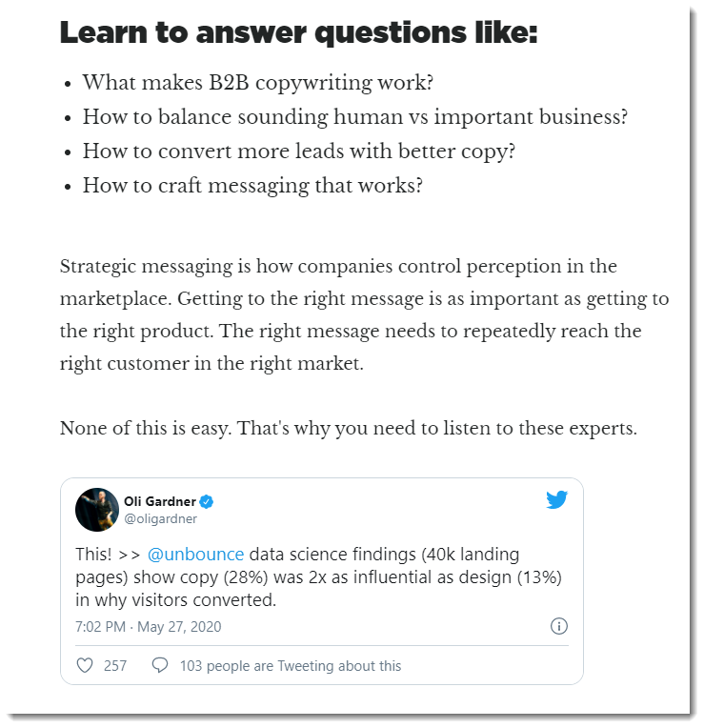This screenshot has width=704, height=728.
Task: Click the tweet info circle icon
Action: click(559, 626)
